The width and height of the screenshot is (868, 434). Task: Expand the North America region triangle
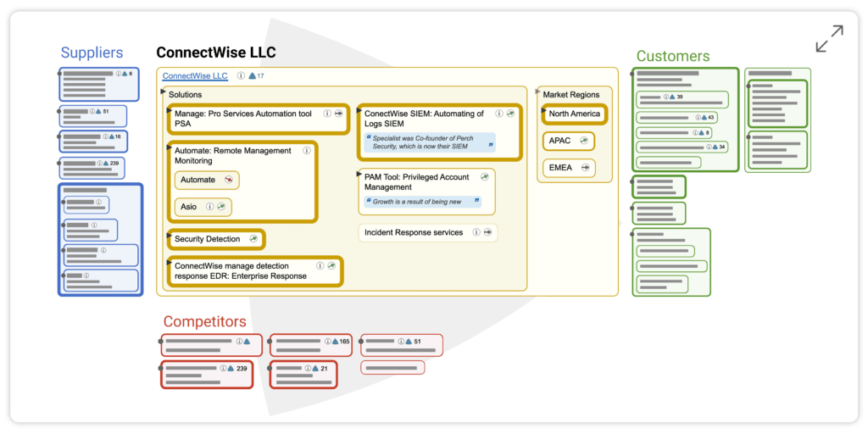[543, 110]
